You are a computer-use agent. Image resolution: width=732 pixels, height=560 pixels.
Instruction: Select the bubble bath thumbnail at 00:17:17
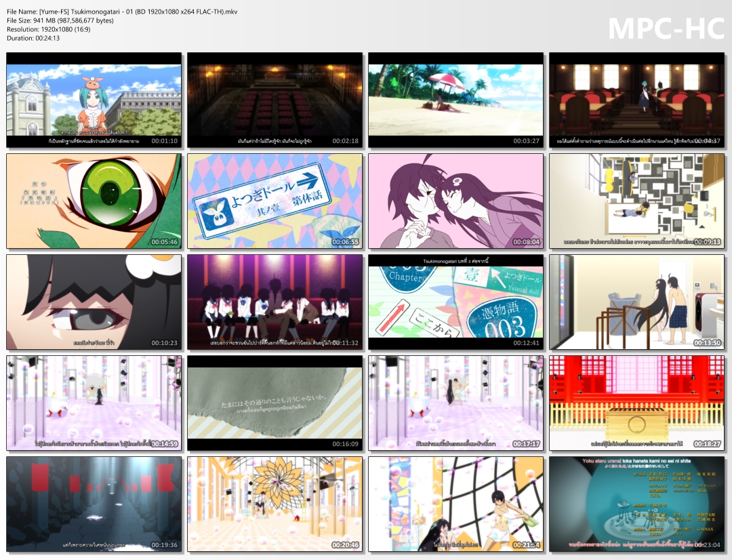point(455,403)
